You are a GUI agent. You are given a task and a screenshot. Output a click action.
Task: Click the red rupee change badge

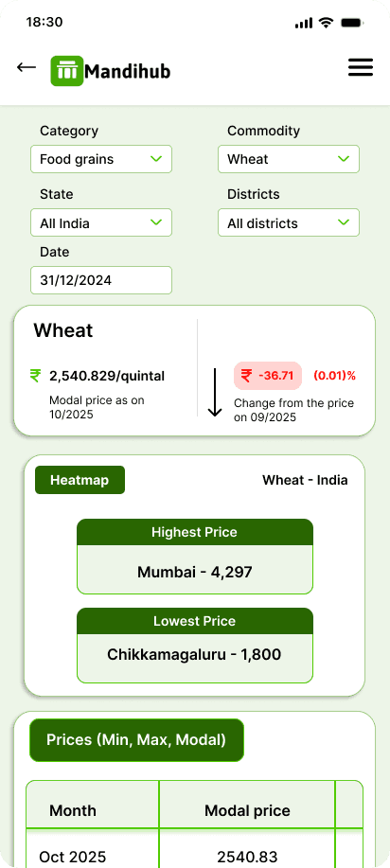(x=268, y=376)
